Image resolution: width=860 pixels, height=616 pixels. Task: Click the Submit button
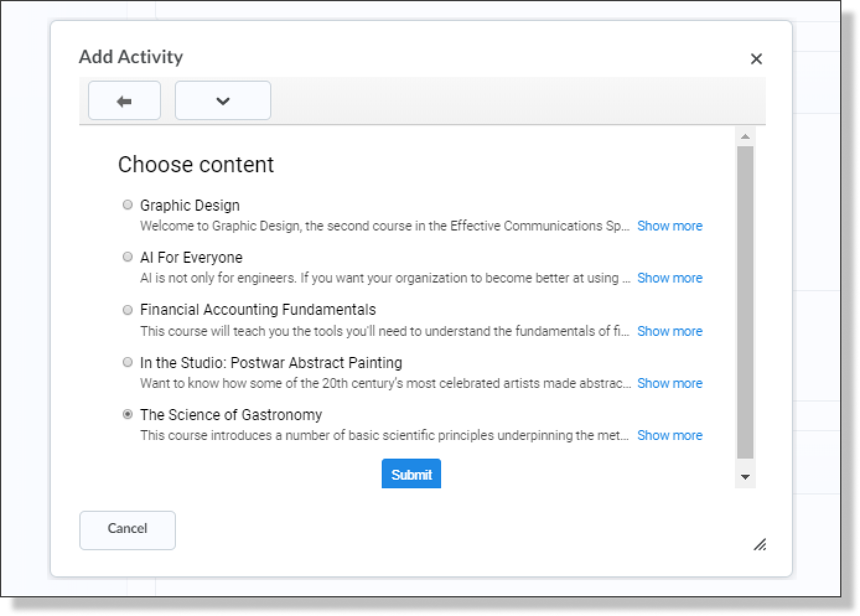pos(411,474)
